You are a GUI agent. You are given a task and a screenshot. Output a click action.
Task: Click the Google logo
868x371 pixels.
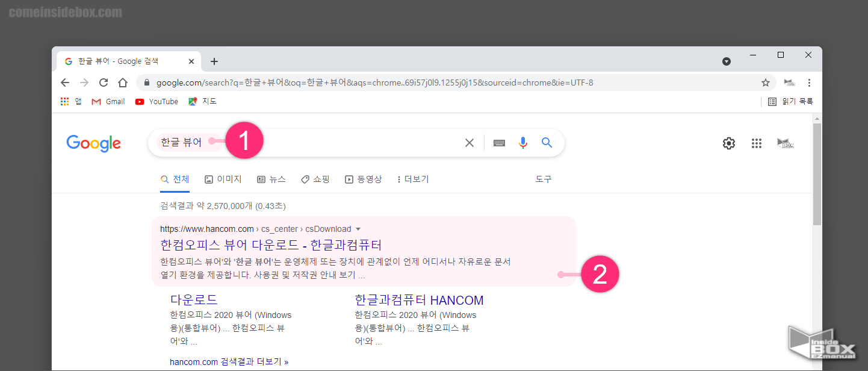[94, 143]
